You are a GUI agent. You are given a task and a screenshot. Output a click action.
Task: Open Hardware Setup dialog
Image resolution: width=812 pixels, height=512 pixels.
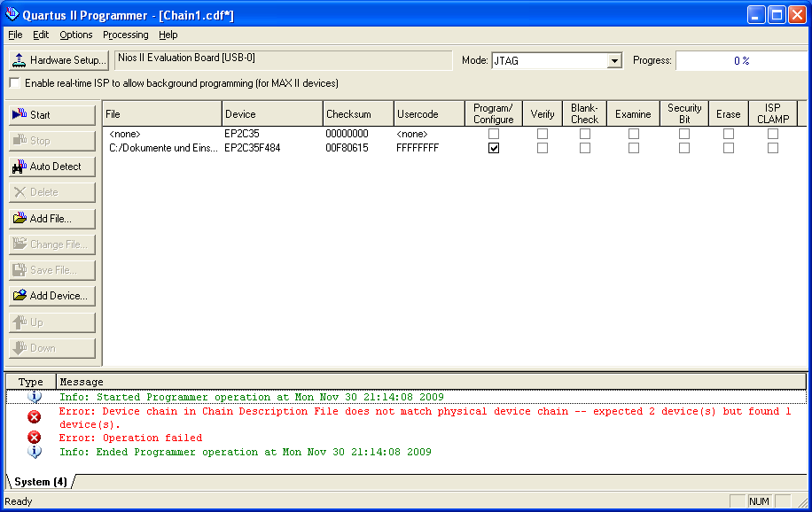click(59, 60)
